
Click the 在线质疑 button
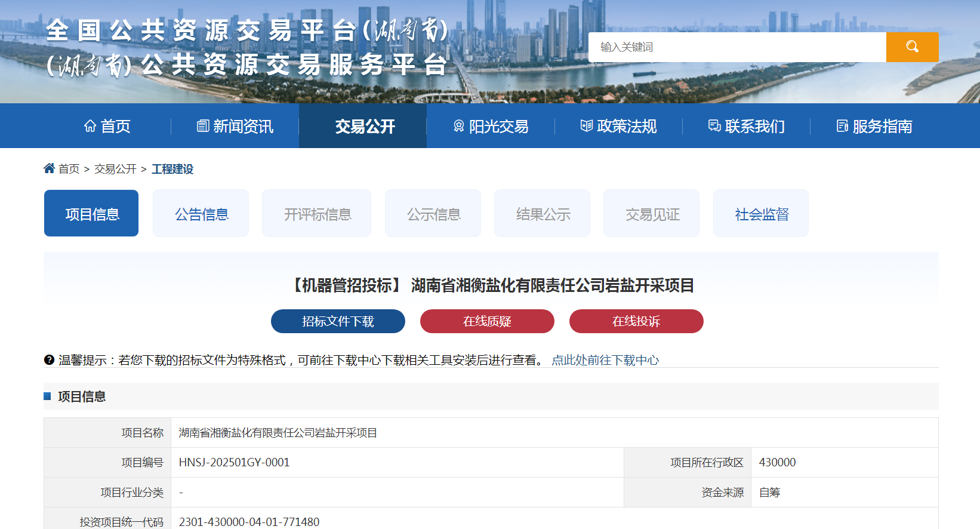tap(487, 321)
